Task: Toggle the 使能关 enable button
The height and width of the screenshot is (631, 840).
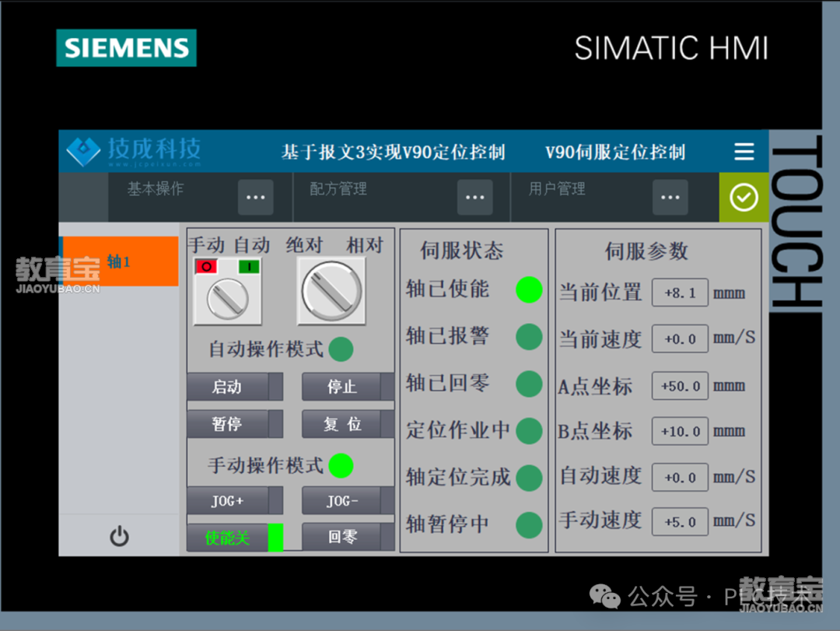Action: [234, 538]
